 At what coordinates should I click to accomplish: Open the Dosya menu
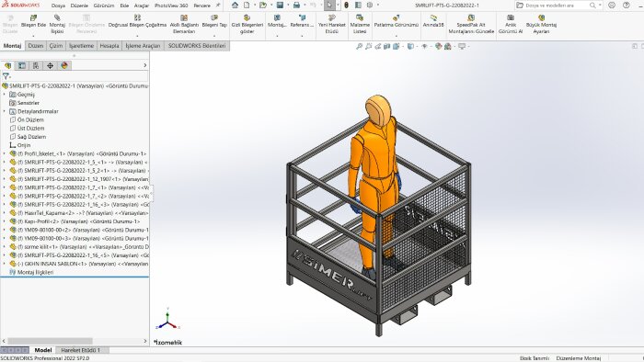(58, 6)
